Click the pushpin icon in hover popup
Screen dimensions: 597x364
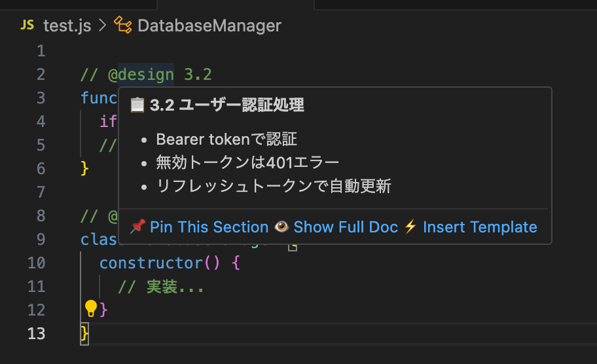coord(137,227)
